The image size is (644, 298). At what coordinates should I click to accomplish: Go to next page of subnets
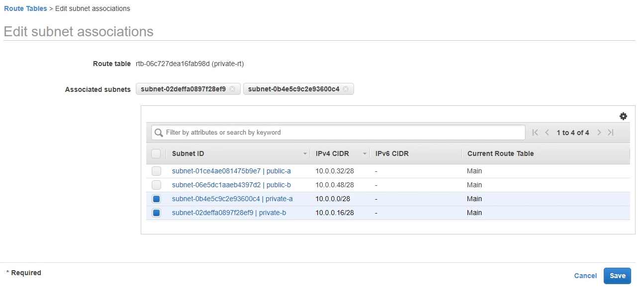(x=599, y=133)
